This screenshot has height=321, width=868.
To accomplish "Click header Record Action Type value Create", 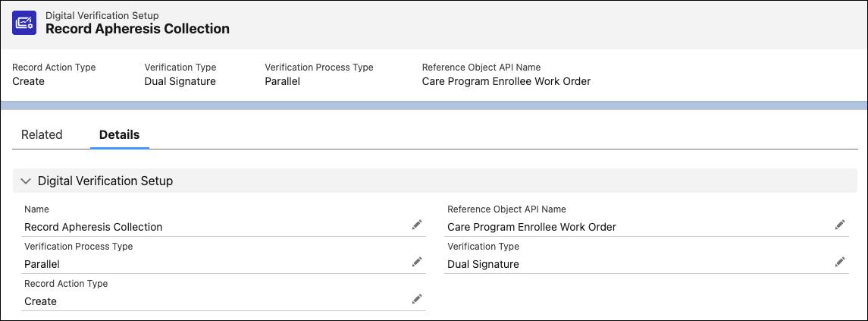I will [x=28, y=81].
